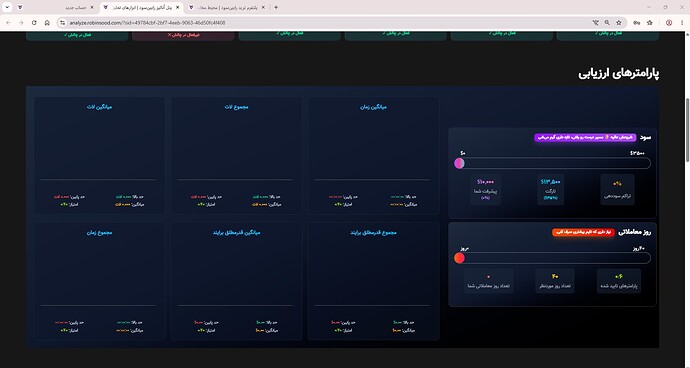Viewport: 690px width, 368px height.
Task: Click 'حد پایین' value in 'مجموع لات' card
Action: pos(197,197)
